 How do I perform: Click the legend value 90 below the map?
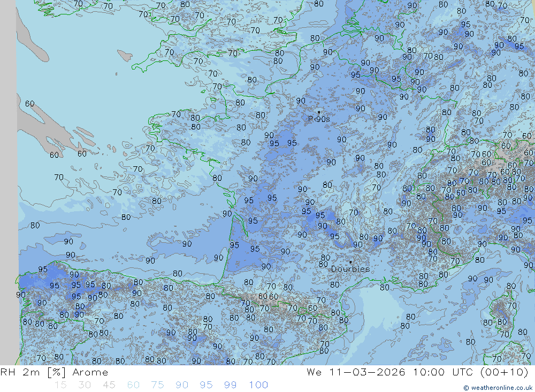click(182, 385)
